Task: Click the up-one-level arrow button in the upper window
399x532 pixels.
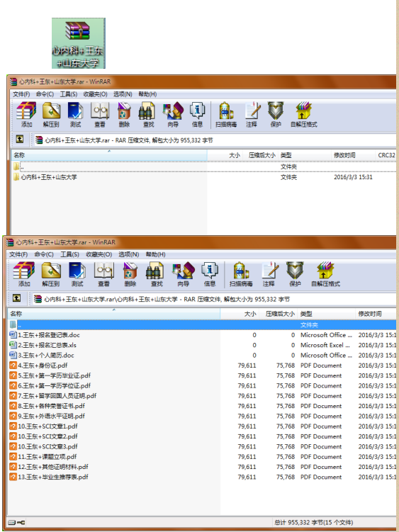Action: pyautogui.click(x=20, y=139)
